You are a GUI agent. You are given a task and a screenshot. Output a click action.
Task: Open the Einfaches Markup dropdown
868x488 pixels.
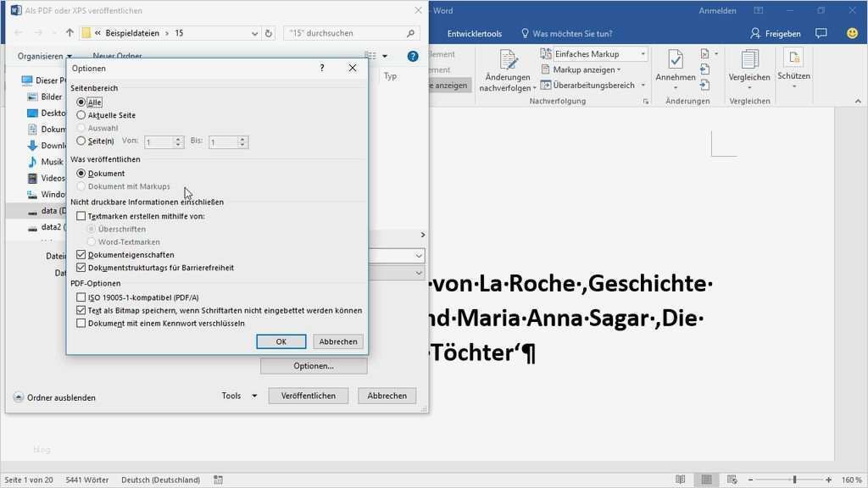coord(643,54)
